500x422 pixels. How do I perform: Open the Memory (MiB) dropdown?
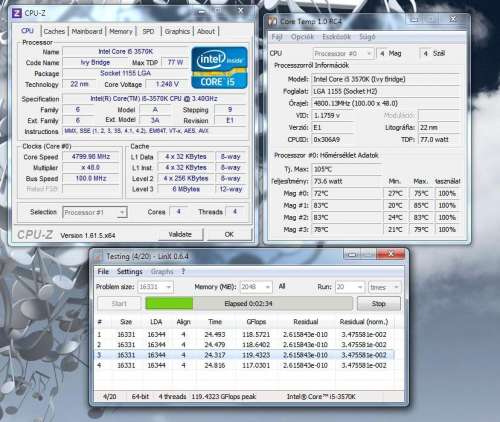pos(256,287)
